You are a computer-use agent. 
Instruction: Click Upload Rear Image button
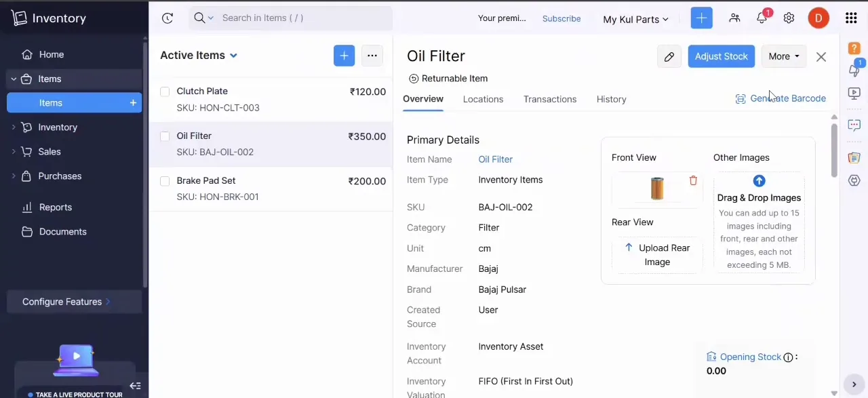[657, 255]
